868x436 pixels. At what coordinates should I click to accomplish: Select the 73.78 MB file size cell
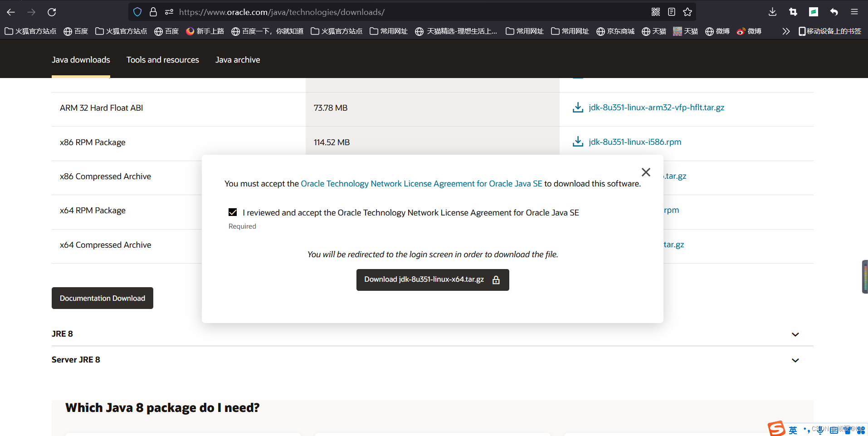pos(331,108)
